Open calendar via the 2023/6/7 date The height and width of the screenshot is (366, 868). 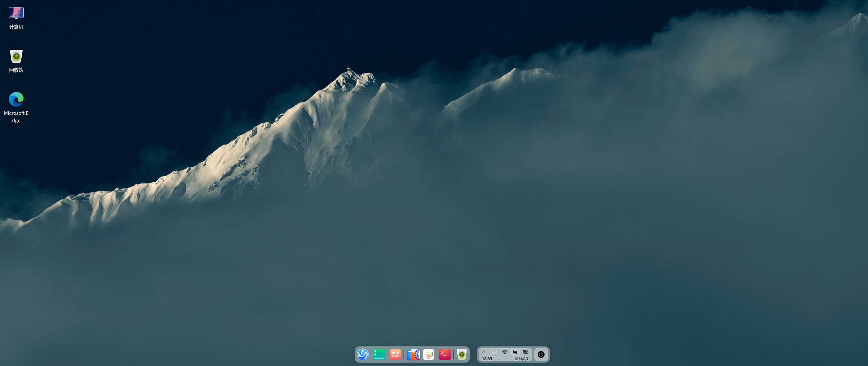[521, 359]
